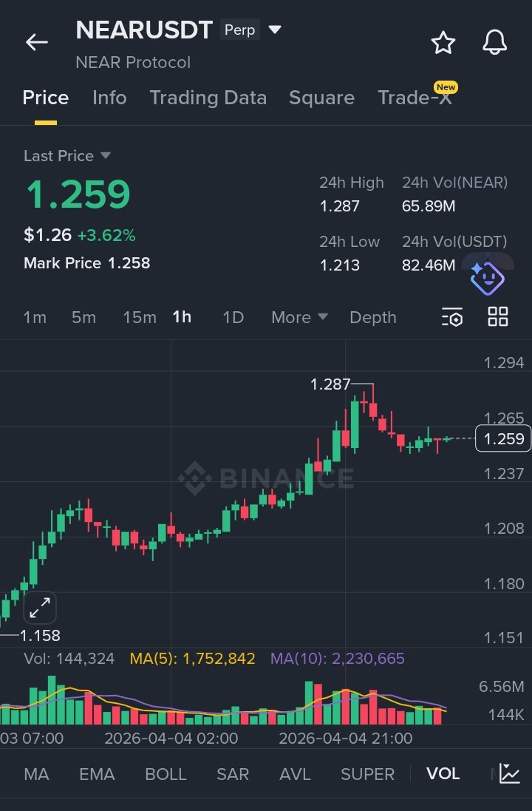Tap the Vol: 144,324 label
Screen dimensions: 532x811
(x=69, y=659)
